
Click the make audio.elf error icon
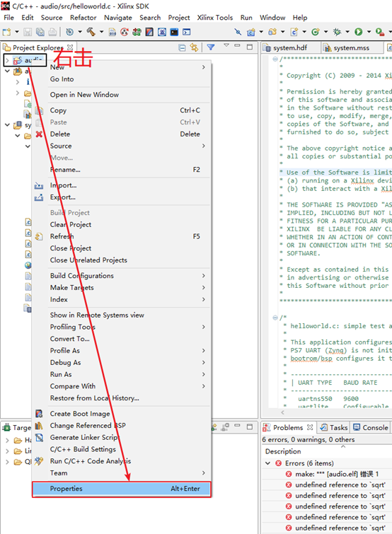tap(289, 474)
